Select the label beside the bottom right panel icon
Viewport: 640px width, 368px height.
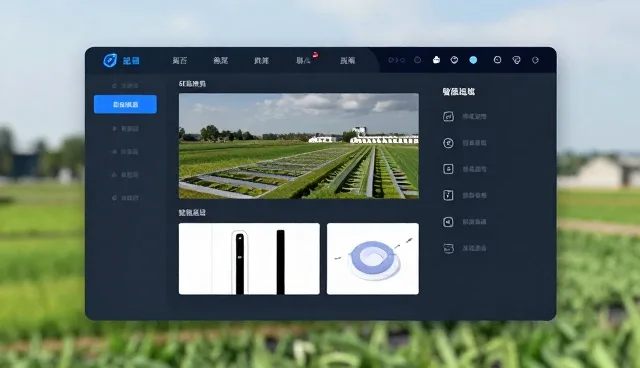tap(474, 248)
